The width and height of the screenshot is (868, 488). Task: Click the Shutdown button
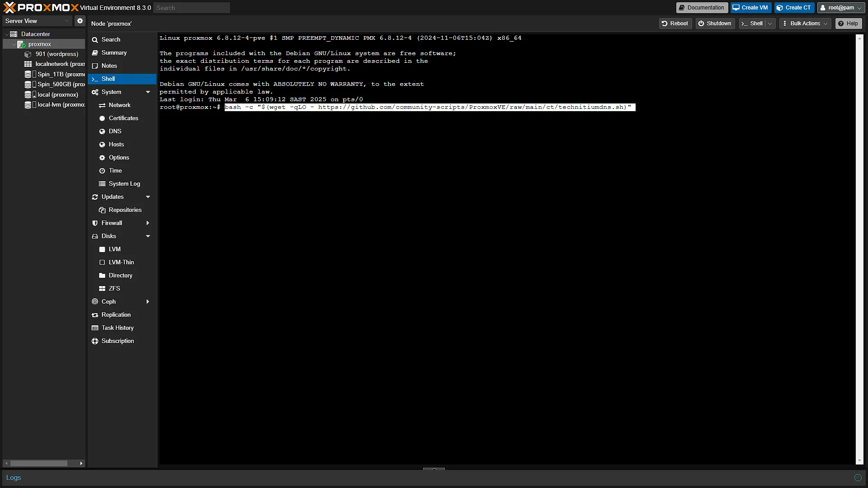coord(715,23)
